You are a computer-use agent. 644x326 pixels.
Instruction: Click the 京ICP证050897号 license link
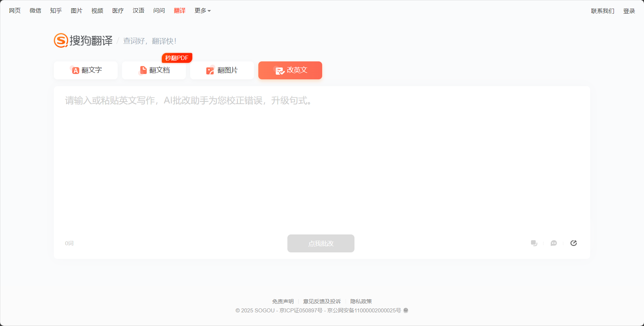click(x=301, y=310)
